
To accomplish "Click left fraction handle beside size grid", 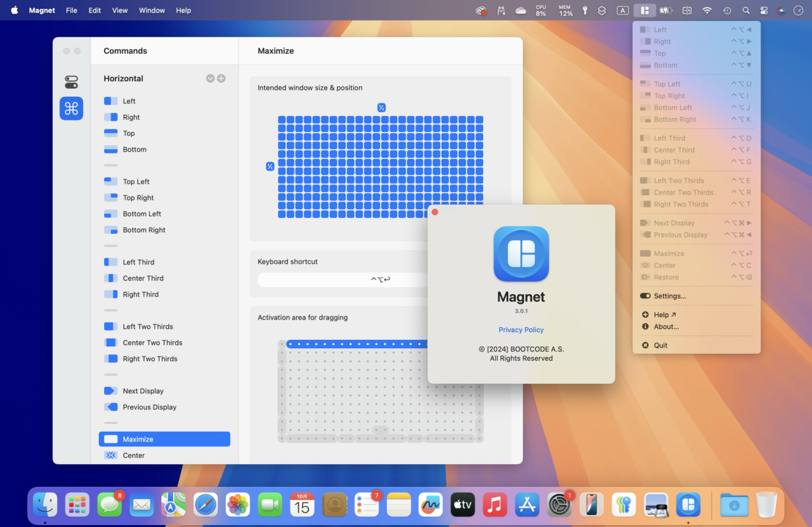I will (x=270, y=167).
